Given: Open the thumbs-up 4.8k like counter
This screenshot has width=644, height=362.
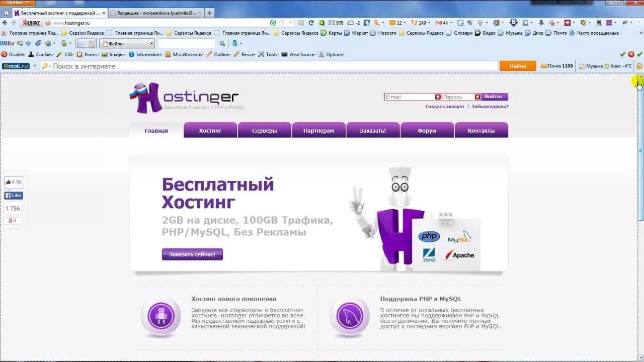Looking at the screenshot, I should coord(14,182).
